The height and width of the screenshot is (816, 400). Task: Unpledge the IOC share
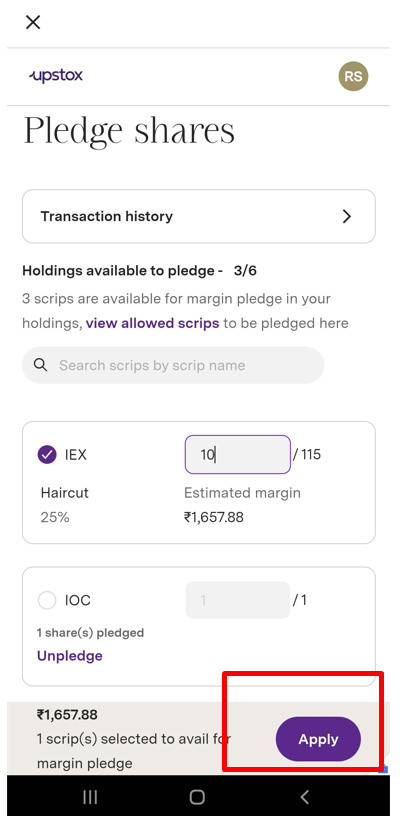(70, 656)
